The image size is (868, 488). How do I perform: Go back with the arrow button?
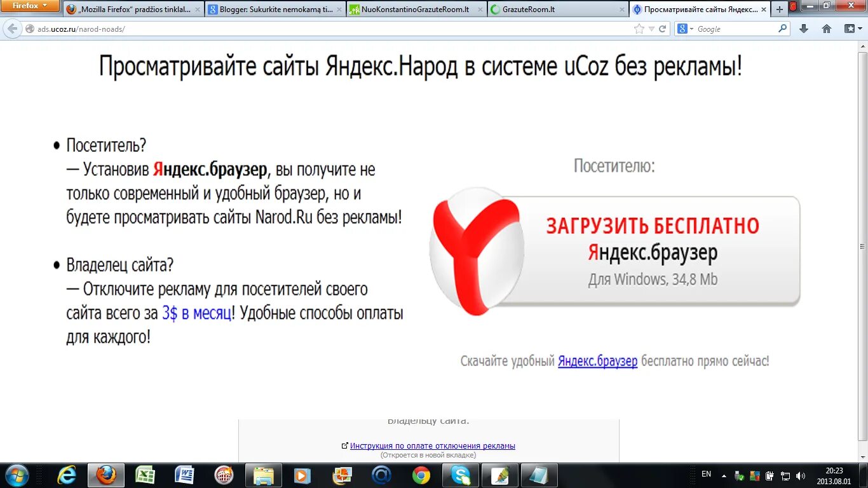(x=11, y=29)
